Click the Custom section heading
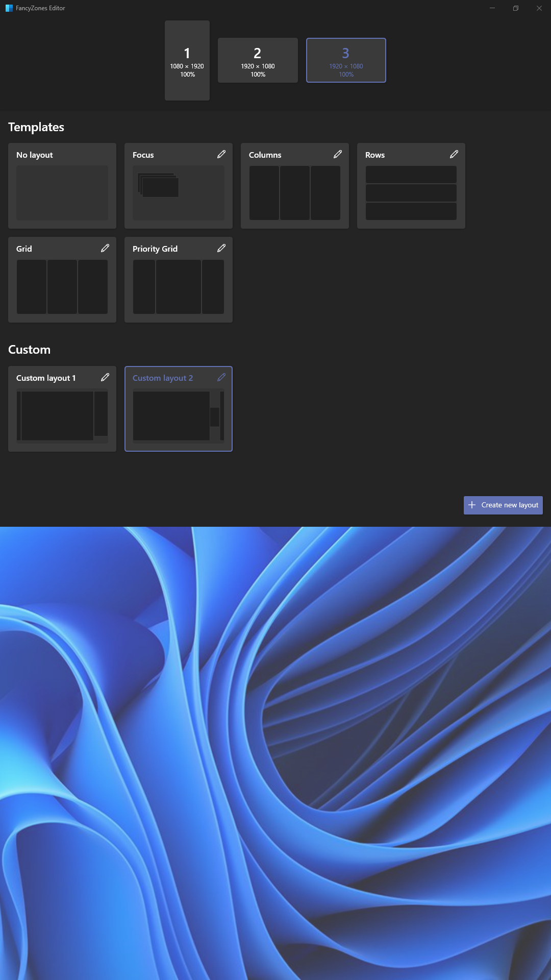Screen dimensions: 551x980 [29, 350]
